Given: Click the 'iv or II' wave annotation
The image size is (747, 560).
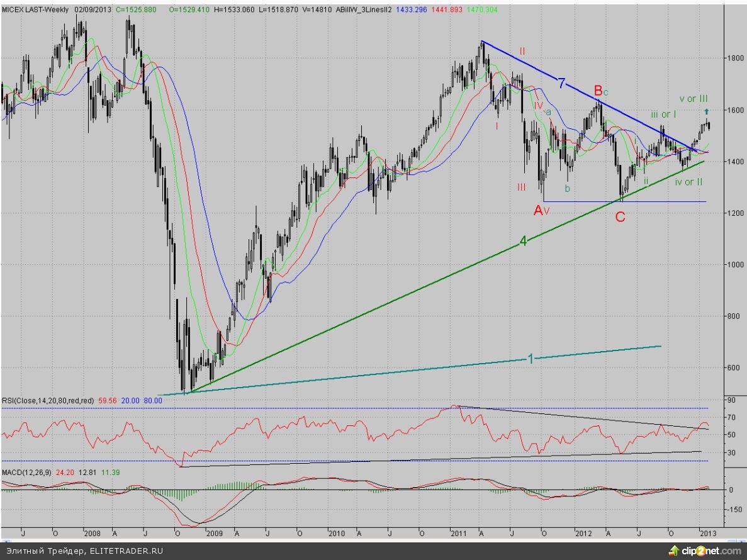Looking at the screenshot, I should (x=688, y=182).
